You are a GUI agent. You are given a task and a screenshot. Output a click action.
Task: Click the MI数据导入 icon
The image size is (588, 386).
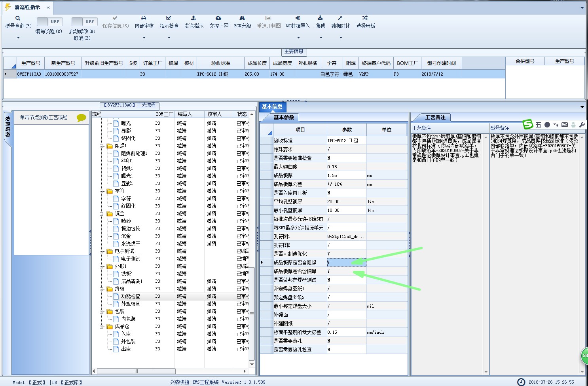(298, 18)
